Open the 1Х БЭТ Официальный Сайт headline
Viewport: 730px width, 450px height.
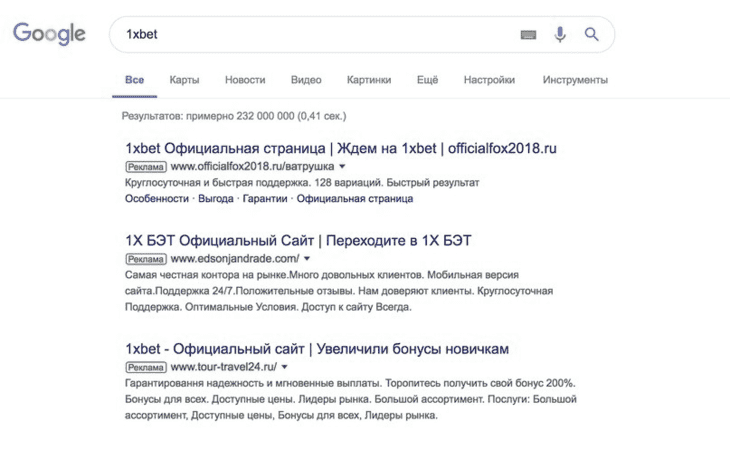pyautogui.click(x=298, y=241)
